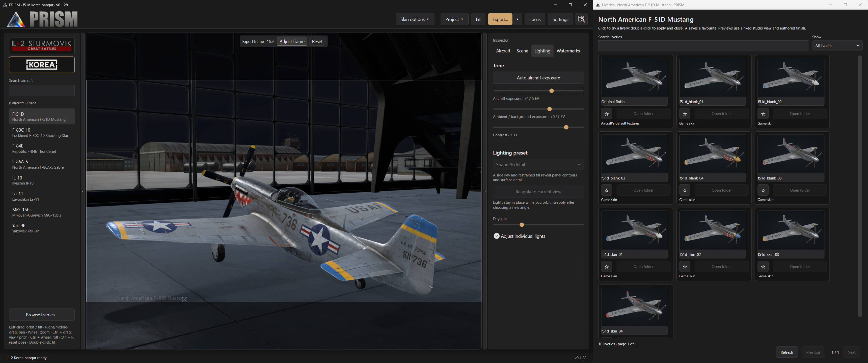Click the Search liveries input field
Screen dimensions: 868x363
[x=703, y=46]
